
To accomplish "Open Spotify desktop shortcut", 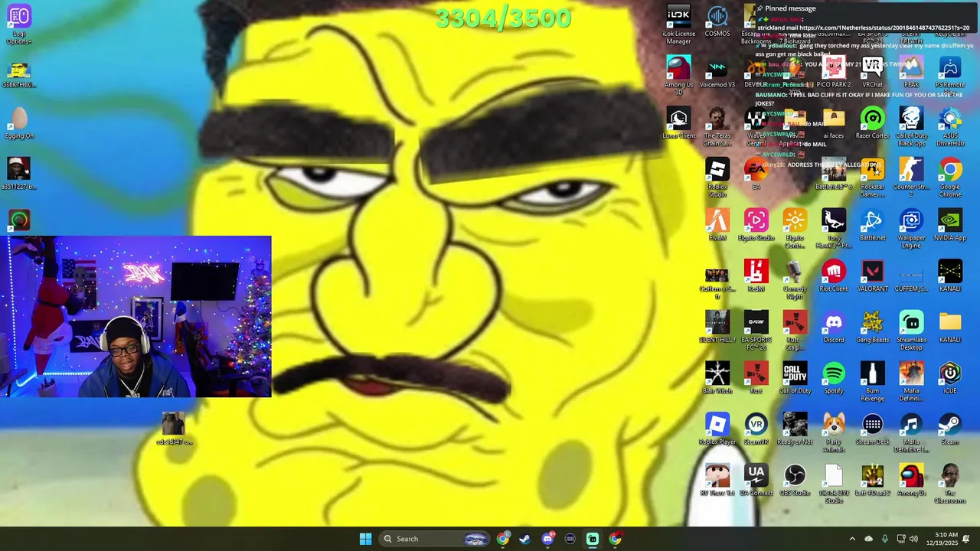I will click(834, 379).
